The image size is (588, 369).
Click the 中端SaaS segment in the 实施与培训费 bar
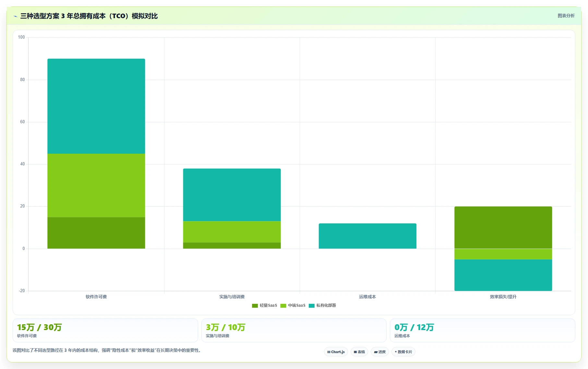pyautogui.click(x=232, y=232)
